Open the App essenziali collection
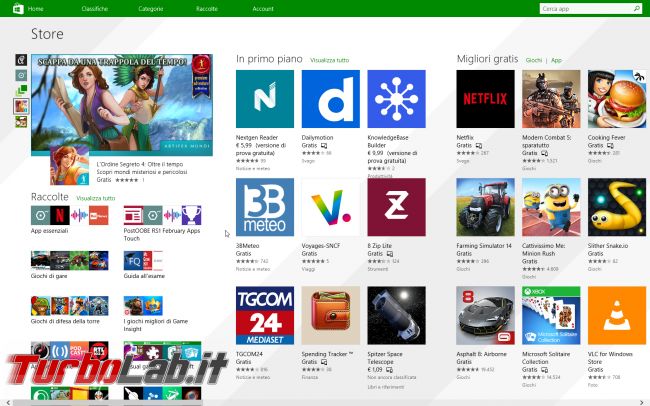Image resolution: width=650 pixels, height=406 pixels. [x=70, y=220]
